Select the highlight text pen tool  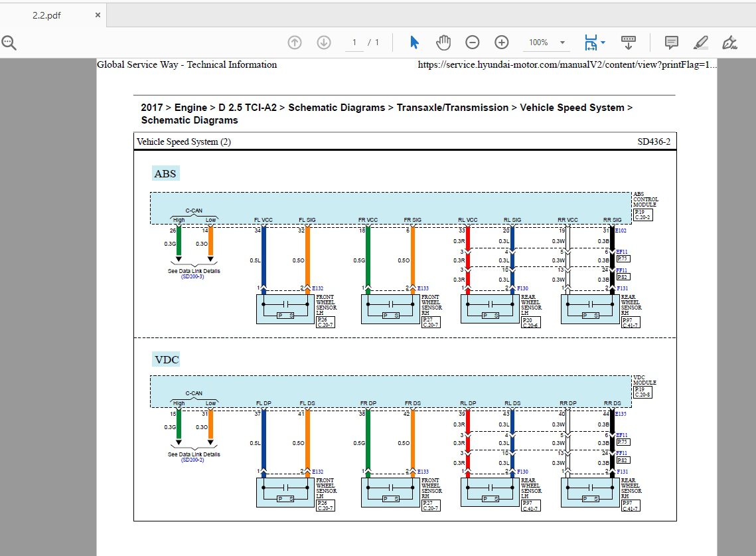pyautogui.click(x=701, y=43)
